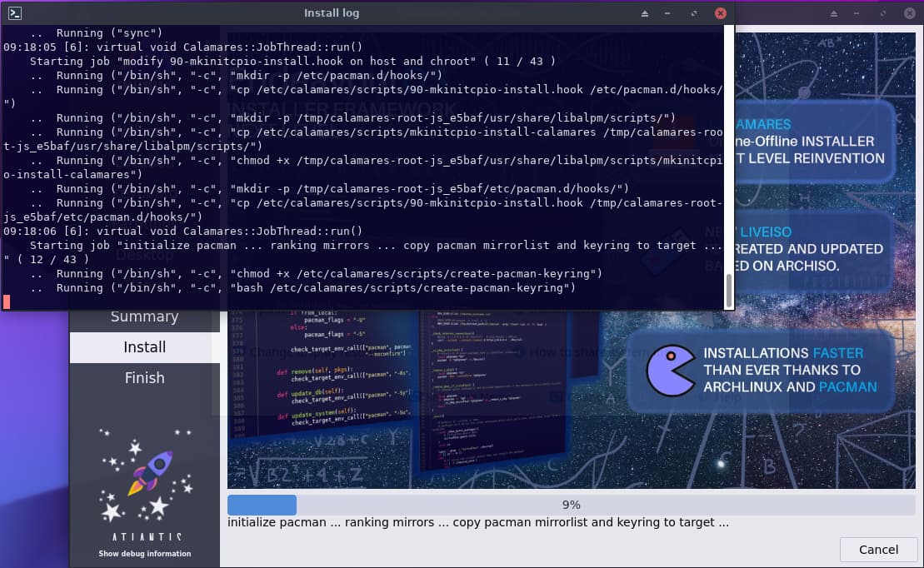Select the Summary step in the sidebar
This screenshot has height=568, width=924.
click(144, 316)
